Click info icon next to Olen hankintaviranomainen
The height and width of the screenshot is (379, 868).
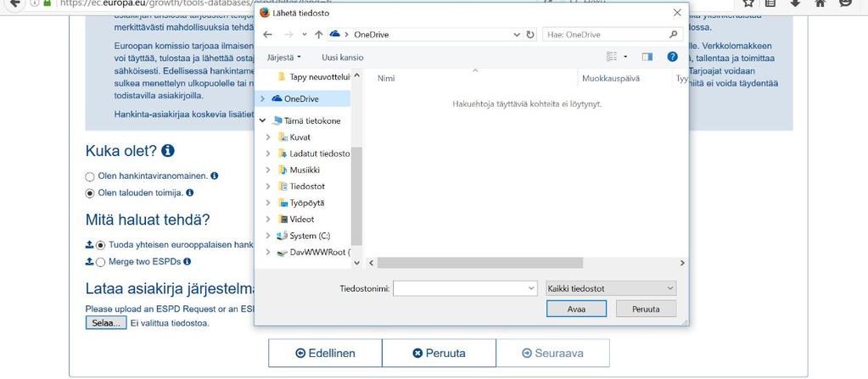coord(214,176)
